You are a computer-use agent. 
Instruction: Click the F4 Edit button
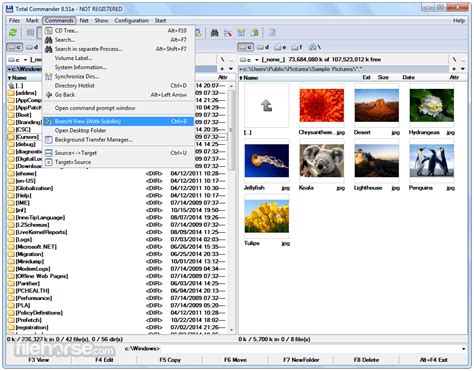coord(104,360)
